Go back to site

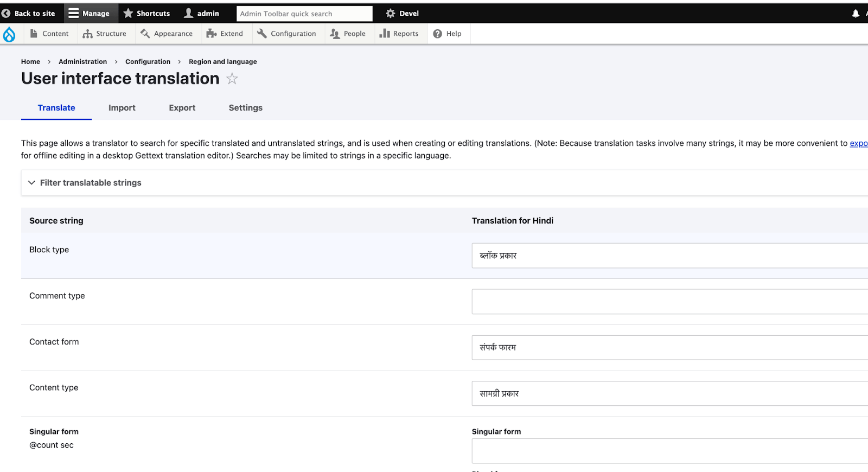tap(29, 14)
